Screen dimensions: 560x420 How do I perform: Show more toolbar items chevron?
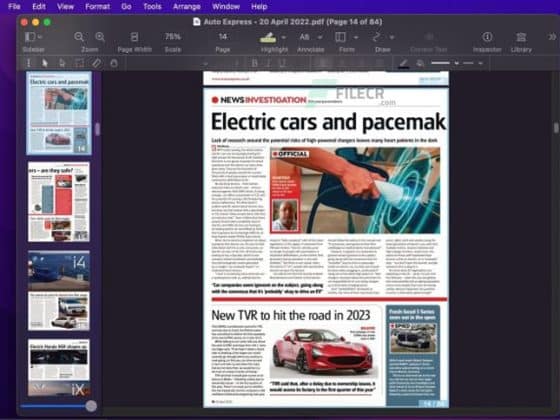tap(552, 37)
